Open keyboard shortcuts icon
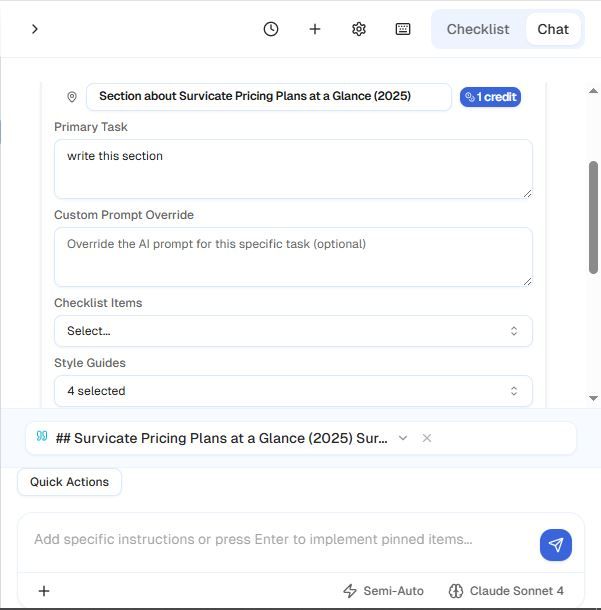The height and width of the screenshot is (610, 601). coord(403,29)
